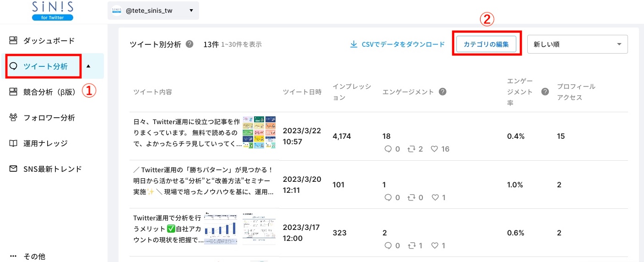This screenshot has width=644, height=262.
Task: Click engagement rate 0.4%
Action: tap(515, 136)
